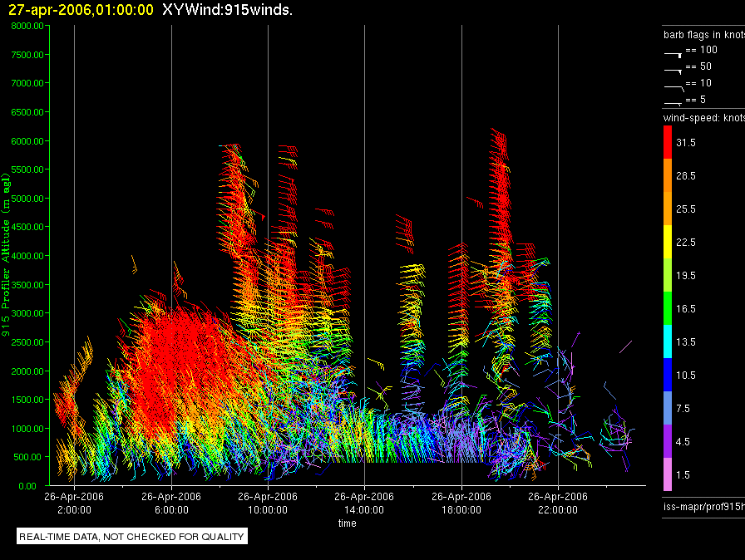This screenshot has width=745, height=560.
Task: Click the 26-Apr-2006 22:00:00 time tick label
Action: [558, 503]
